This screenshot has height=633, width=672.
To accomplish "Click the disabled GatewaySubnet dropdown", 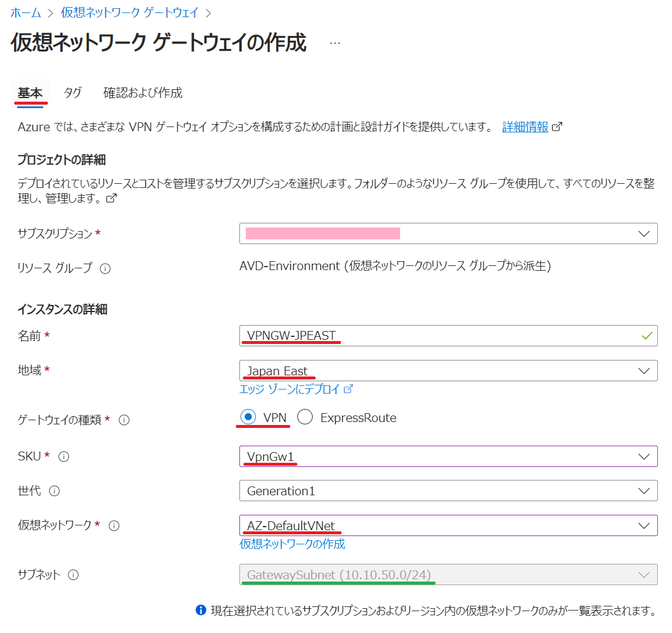I will coord(448,574).
